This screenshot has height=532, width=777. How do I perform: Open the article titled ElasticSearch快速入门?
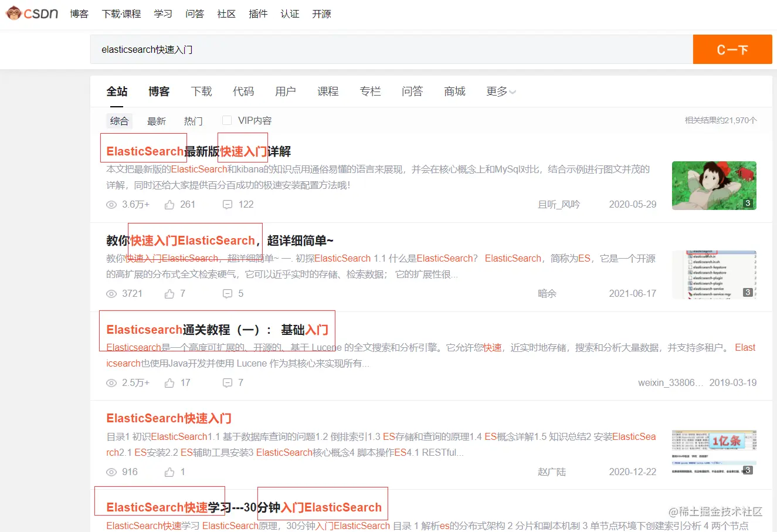tap(169, 418)
